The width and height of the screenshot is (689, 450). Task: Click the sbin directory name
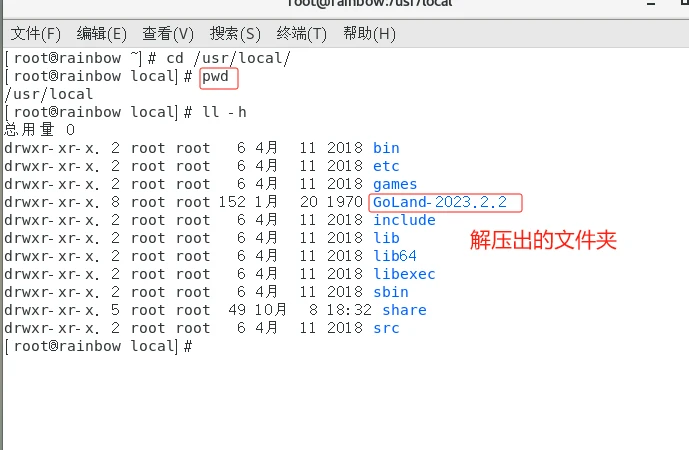(x=391, y=292)
